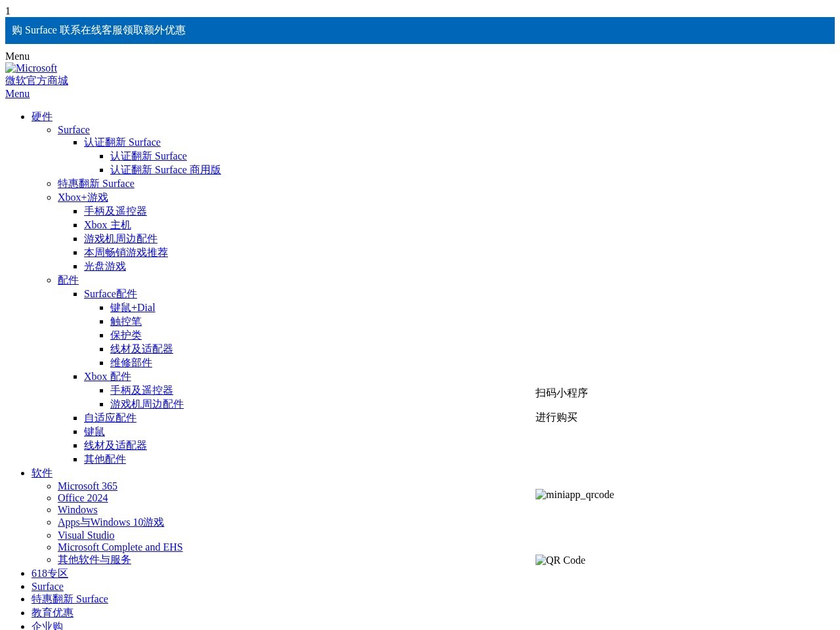This screenshot has height=630, width=840.
Task: Open the 键鼠 link below 自适应配件
Action: [x=94, y=432]
